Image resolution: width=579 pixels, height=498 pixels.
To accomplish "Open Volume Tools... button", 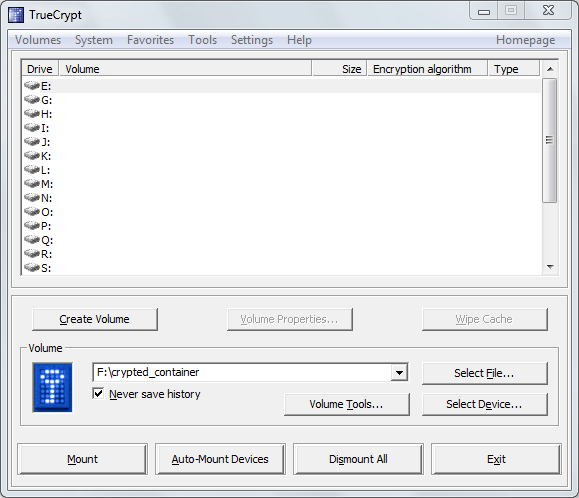I will [x=347, y=404].
